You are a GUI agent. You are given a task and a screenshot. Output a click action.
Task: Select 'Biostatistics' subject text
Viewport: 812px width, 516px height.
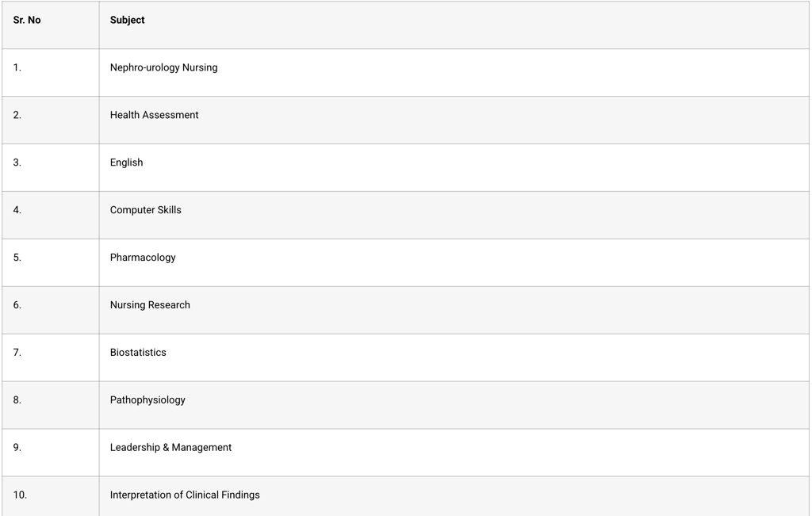(138, 353)
